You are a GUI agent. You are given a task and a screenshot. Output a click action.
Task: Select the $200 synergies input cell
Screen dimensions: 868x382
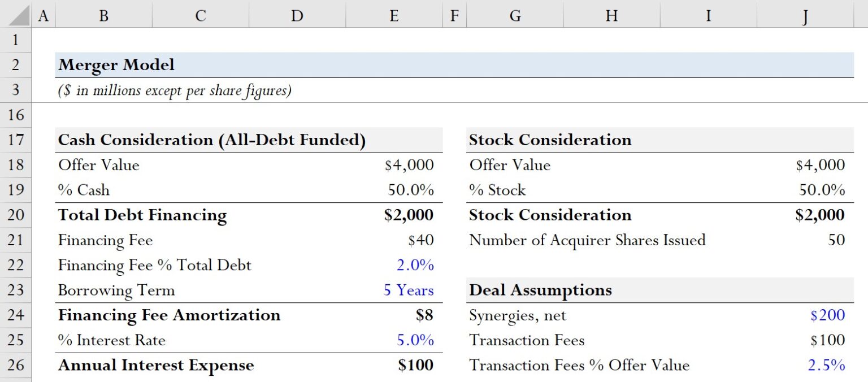tap(805, 315)
